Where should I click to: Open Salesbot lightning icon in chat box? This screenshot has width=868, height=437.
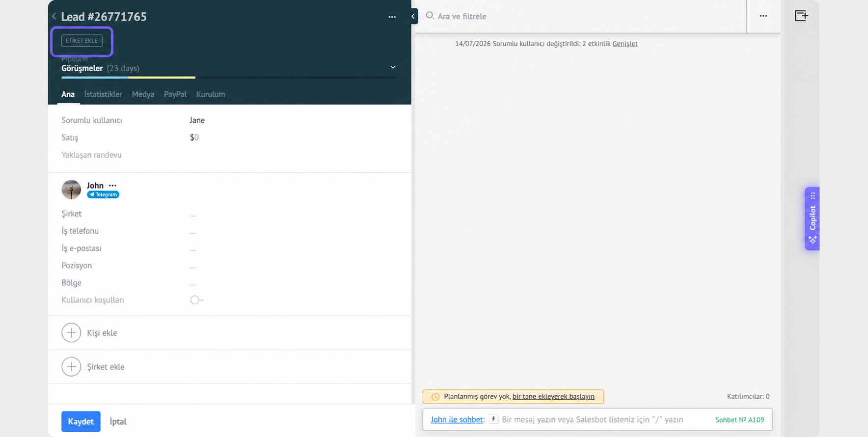(x=493, y=419)
